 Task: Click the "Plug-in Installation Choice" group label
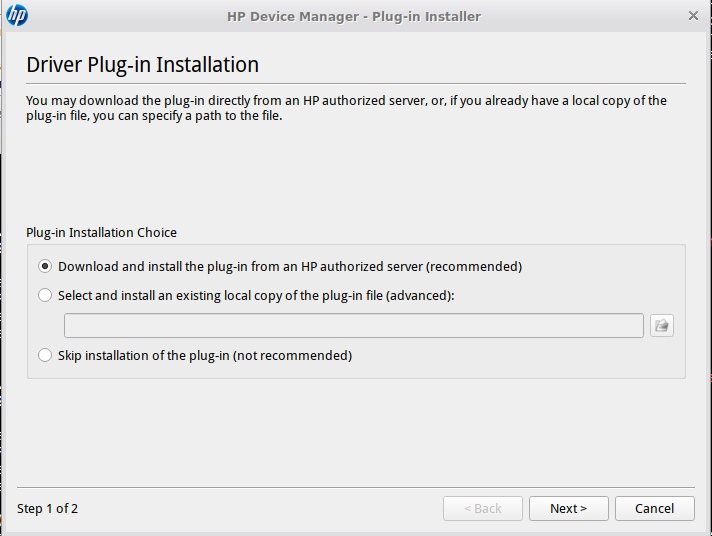pos(101,232)
